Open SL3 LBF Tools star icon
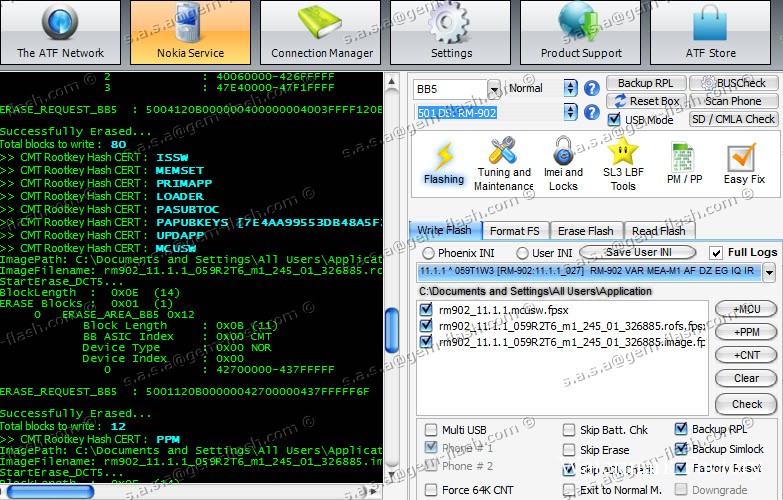Viewport: 783px width, 500px height. click(x=623, y=165)
